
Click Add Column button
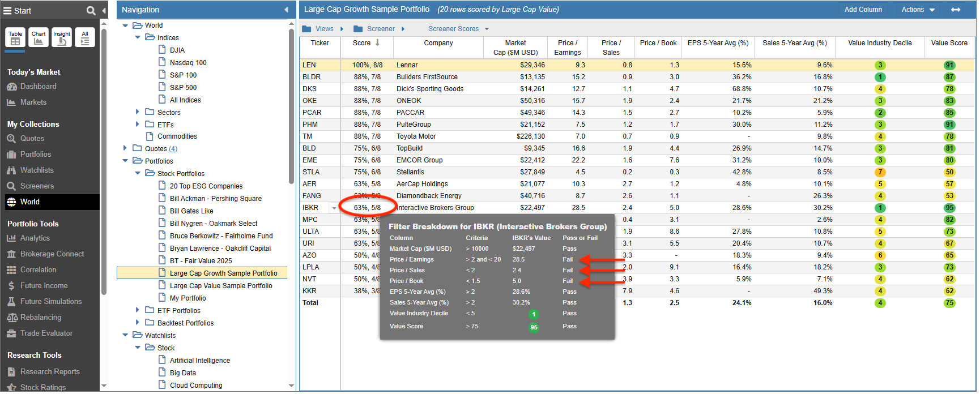click(x=863, y=10)
